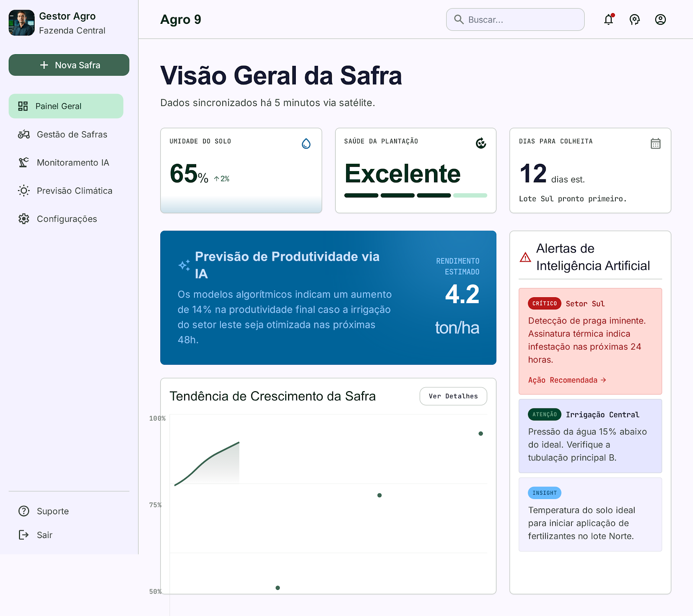Image resolution: width=693 pixels, height=616 pixels.
Task: Click the Nova Safra button
Action: point(69,65)
